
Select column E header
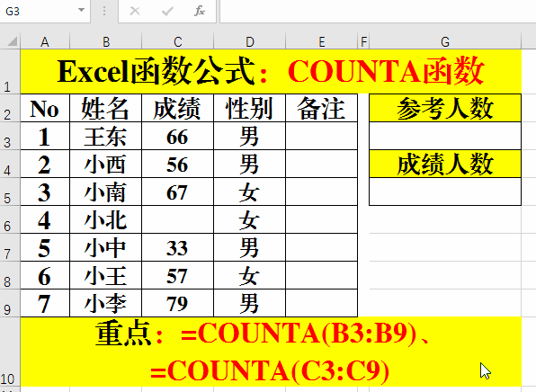coord(322,41)
